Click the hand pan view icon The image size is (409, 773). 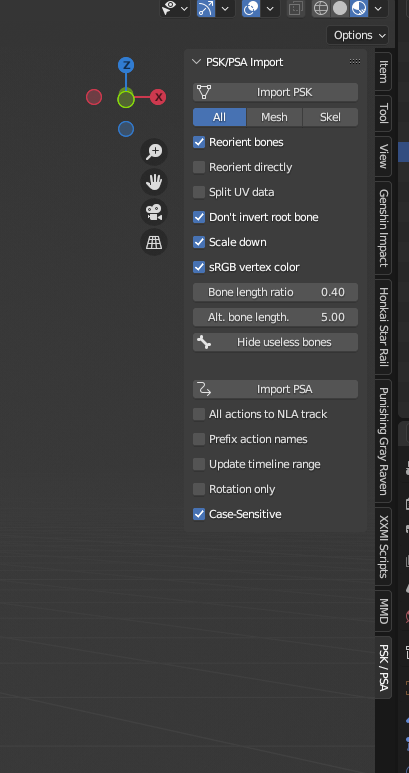click(x=154, y=182)
